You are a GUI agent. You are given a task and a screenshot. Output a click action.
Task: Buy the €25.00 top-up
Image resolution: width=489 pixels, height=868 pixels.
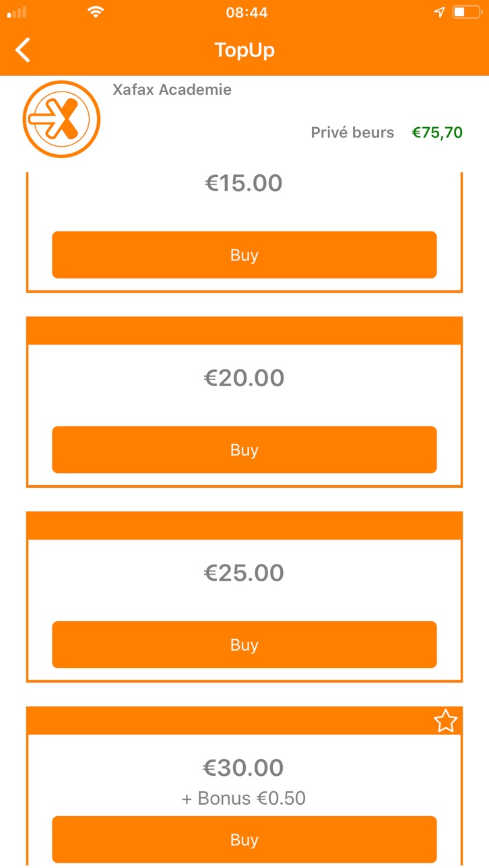pyautogui.click(x=244, y=645)
